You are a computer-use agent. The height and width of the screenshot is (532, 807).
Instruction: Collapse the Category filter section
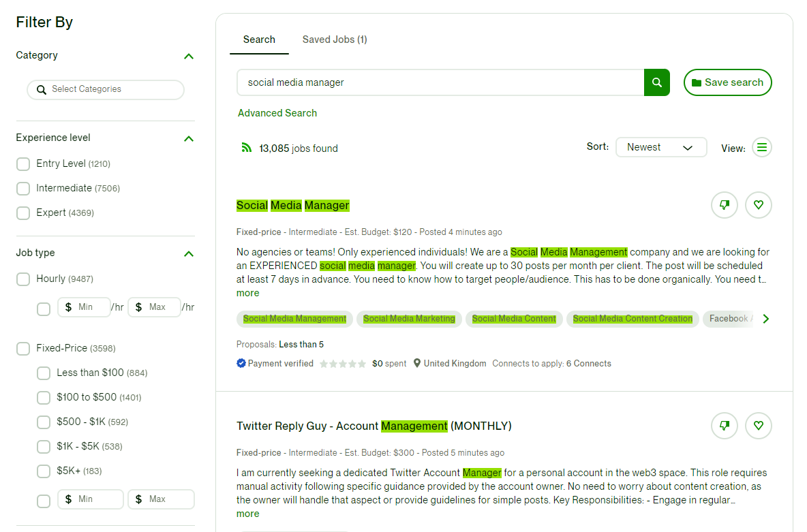(x=189, y=56)
